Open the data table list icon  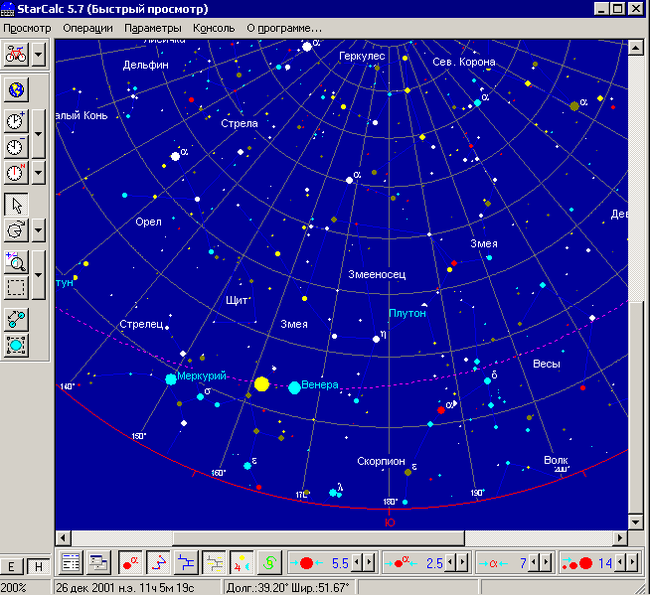coord(70,562)
